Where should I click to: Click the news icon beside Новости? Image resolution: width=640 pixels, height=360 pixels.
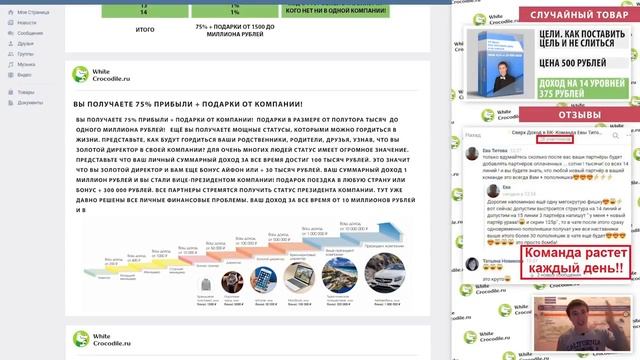pyautogui.click(x=11, y=23)
